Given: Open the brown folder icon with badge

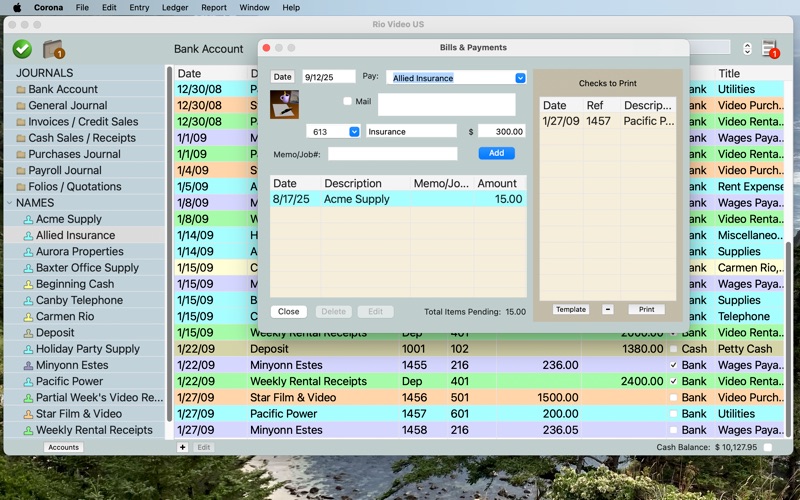Looking at the screenshot, I should pos(53,49).
